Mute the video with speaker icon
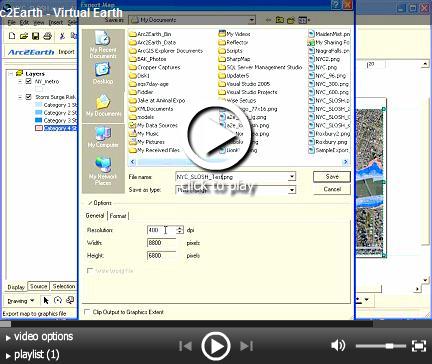Image resolution: width=432 pixels, height=364 pixels. coord(338,346)
